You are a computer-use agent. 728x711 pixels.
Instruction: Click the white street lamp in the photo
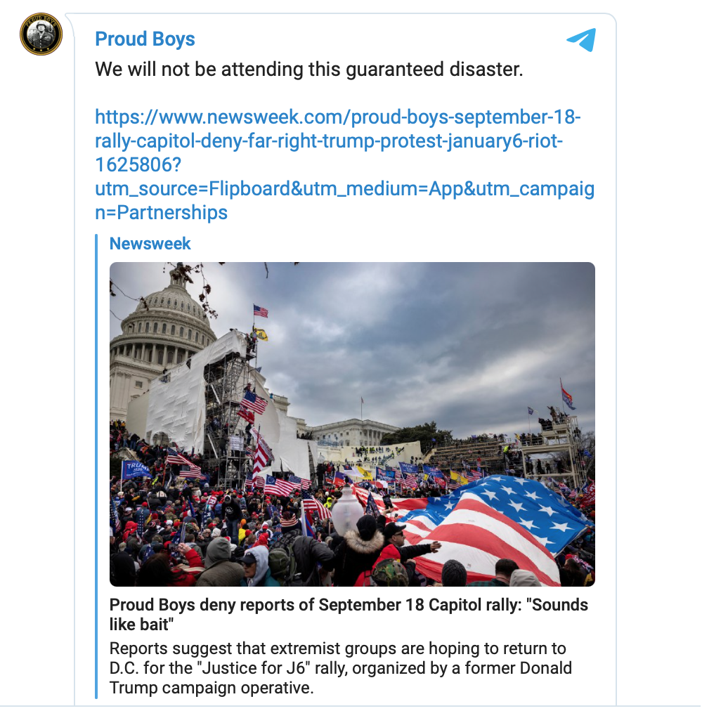point(347,509)
